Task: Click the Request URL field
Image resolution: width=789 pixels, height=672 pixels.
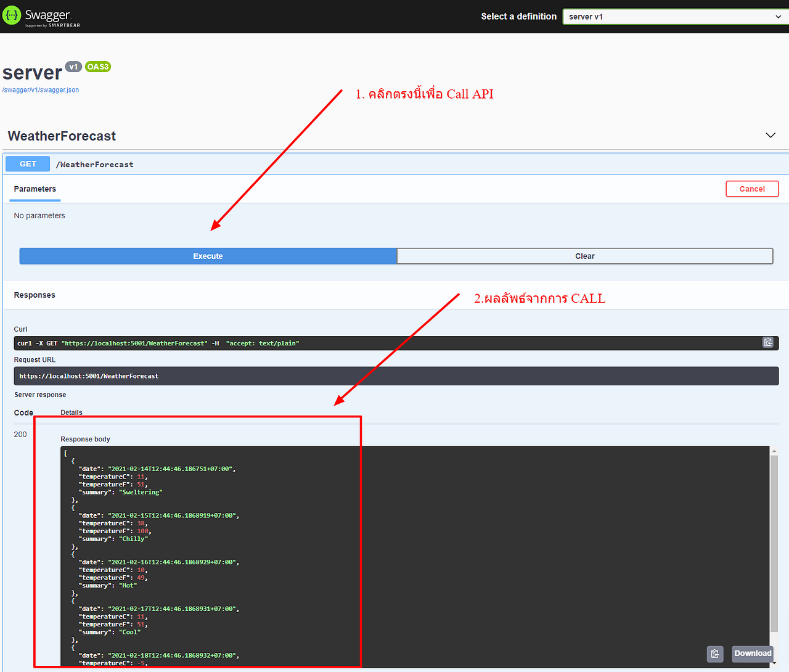Action: point(394,375)
